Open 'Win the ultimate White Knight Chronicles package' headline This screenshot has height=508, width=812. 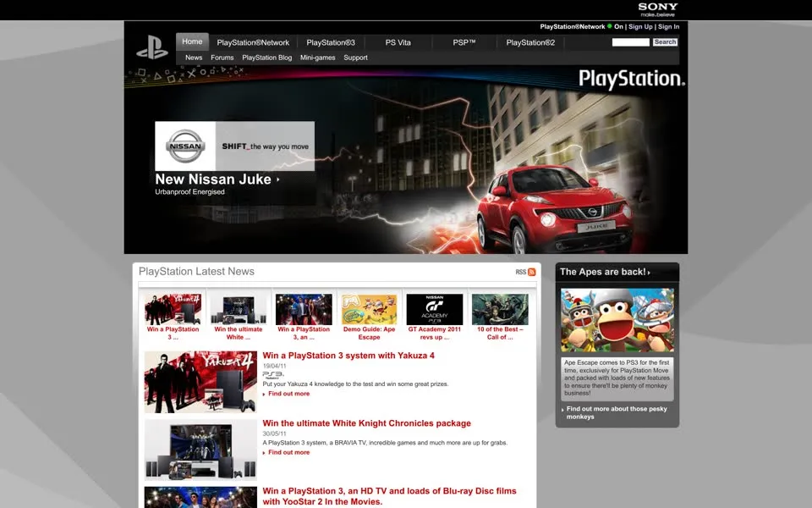366,423
